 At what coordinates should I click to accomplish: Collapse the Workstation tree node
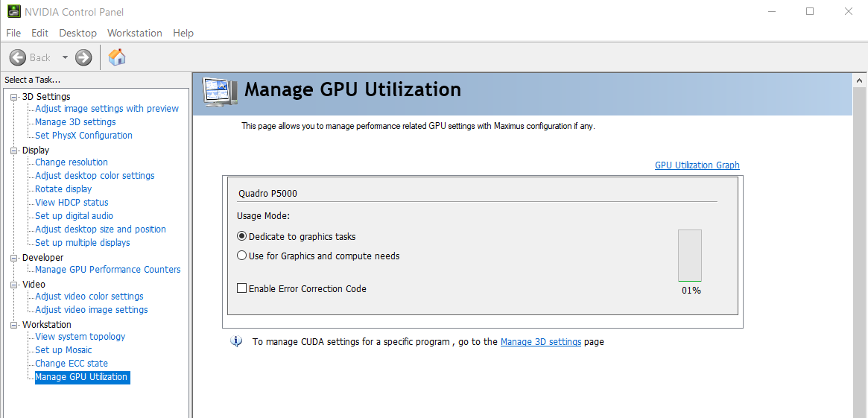point(13,325)
